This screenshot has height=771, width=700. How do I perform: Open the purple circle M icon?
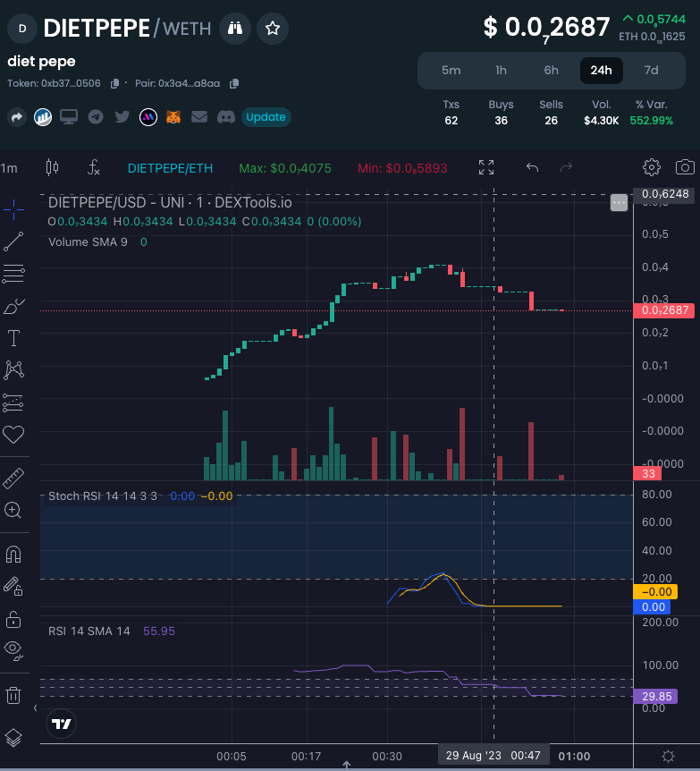click(148, 117)
